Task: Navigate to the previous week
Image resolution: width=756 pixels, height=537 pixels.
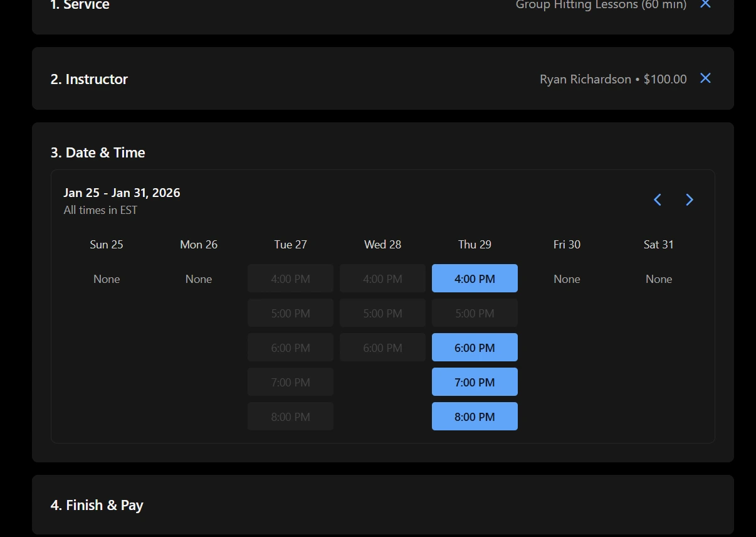Action: point(657,199)
